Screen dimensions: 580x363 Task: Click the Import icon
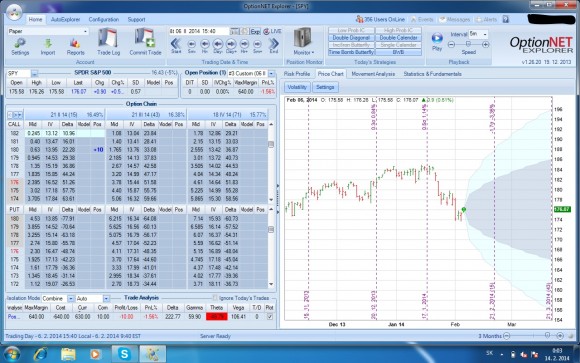pyautogui.click(x=48, y=44)
